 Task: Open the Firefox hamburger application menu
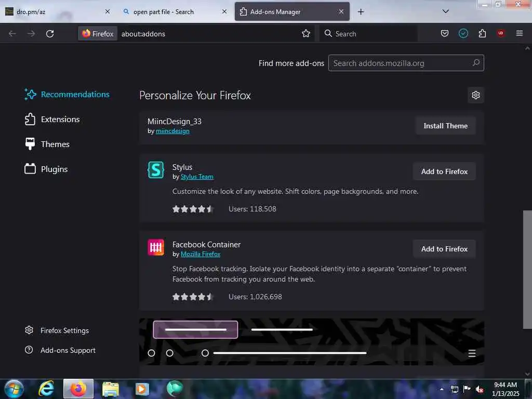[x=520, y=33]
